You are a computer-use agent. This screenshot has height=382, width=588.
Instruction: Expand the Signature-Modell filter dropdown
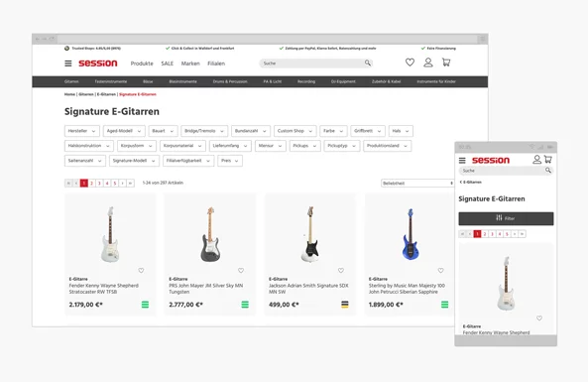(x=134, y=161)
